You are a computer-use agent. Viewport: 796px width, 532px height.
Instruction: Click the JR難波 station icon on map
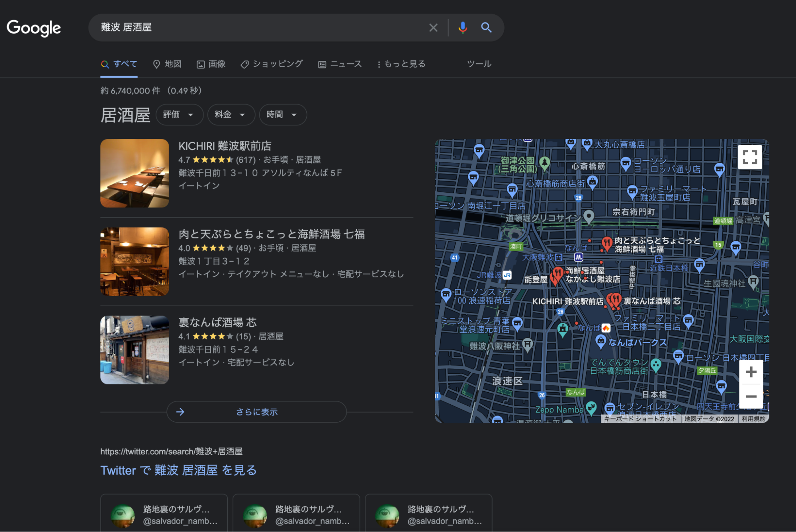[x=507, y=275]
